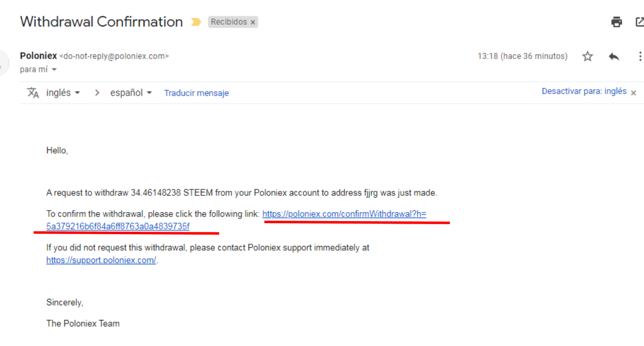Reply using the arrow icon

tap(614, 56)
